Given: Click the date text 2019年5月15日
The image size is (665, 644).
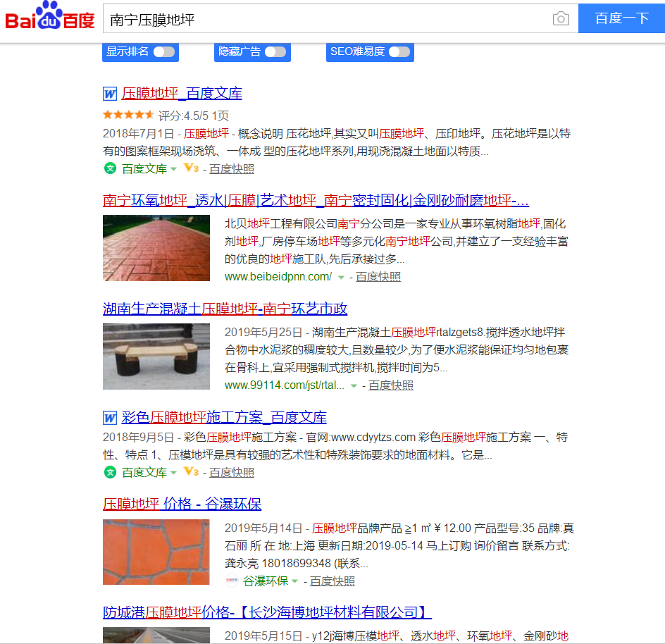Looking at the screenshot, I should [x=263, y=636].
